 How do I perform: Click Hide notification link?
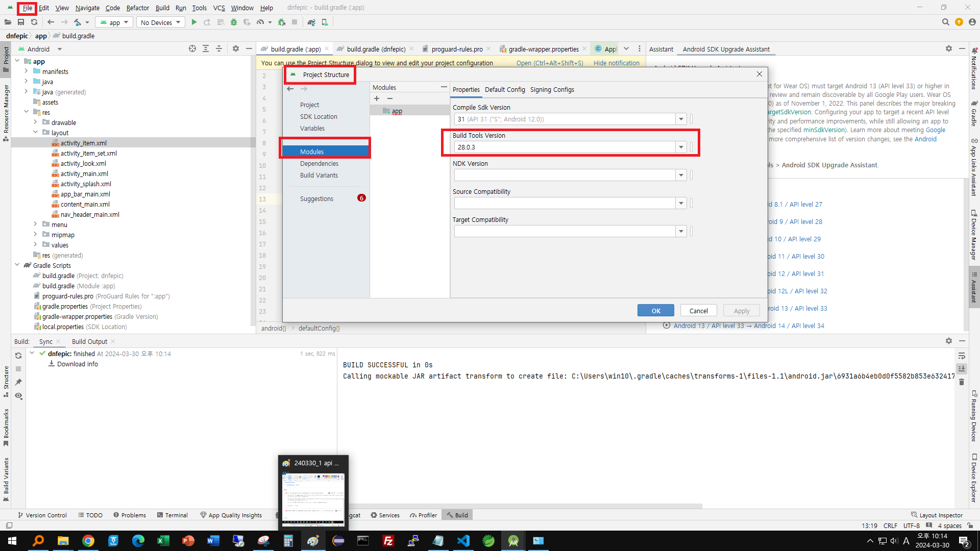[x=616, y=63]
